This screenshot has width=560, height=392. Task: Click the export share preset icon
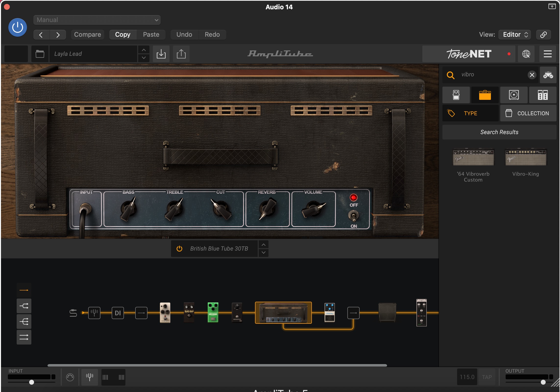click(x=181, y=54)
